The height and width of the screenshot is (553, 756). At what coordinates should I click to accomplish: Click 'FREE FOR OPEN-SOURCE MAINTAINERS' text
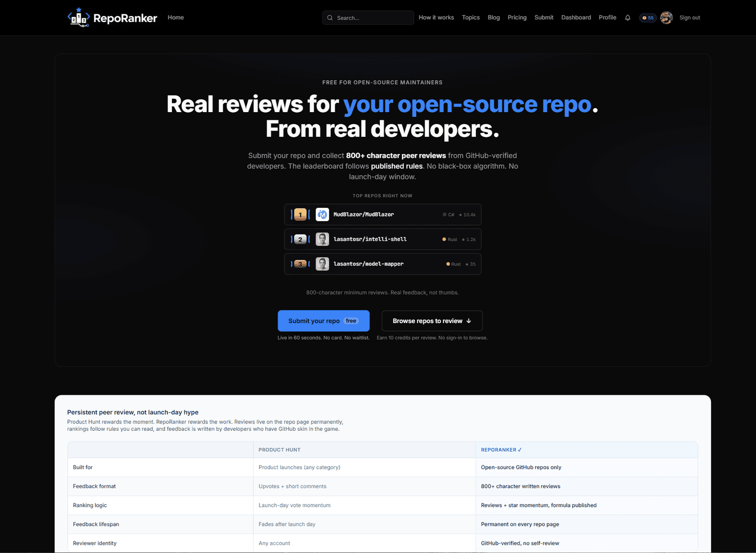pos(382,82)
